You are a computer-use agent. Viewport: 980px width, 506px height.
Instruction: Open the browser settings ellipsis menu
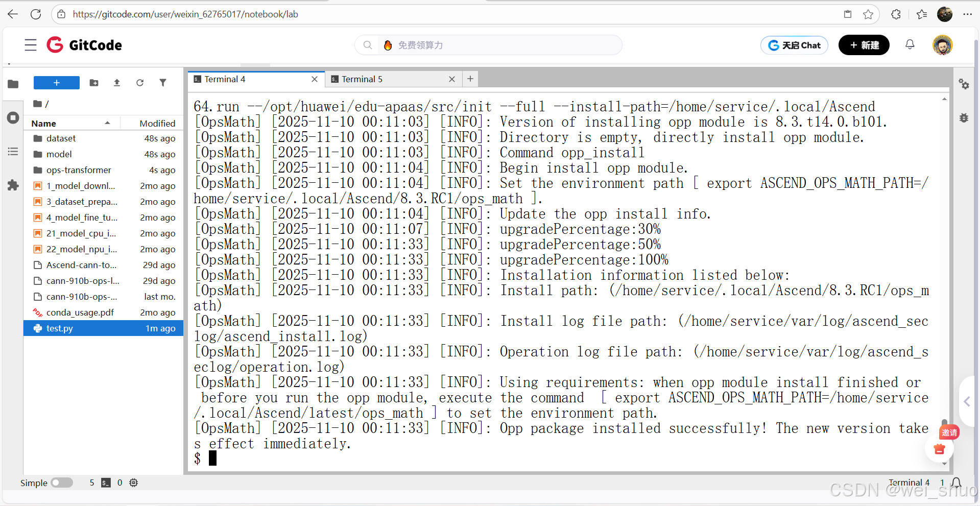click(x=967, y=14)
